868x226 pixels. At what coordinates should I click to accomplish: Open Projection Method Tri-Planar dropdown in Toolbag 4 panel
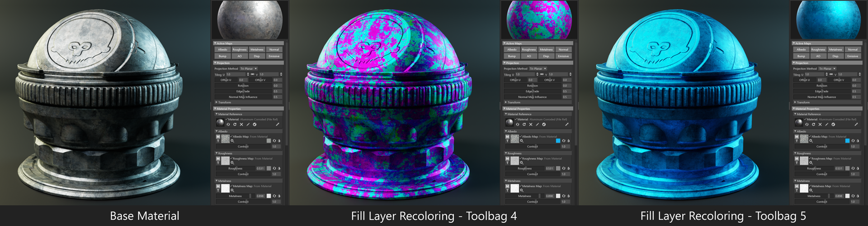pos(538,69)
